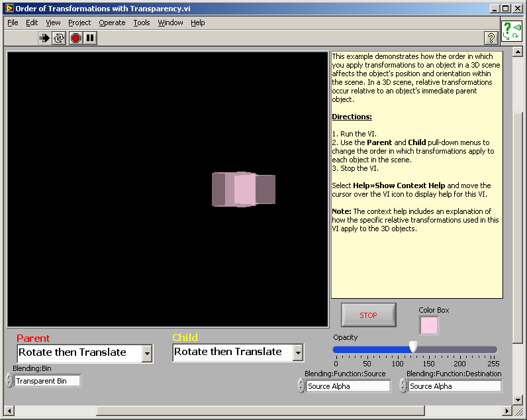Click the red 'Parent' label

(x=33, y=338)
